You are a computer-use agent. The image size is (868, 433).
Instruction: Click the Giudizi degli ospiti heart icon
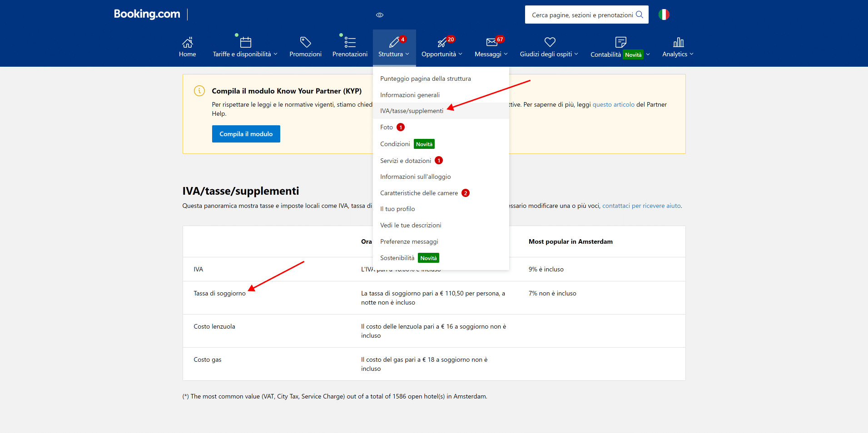pyautogui.click(x=550, y=42)
